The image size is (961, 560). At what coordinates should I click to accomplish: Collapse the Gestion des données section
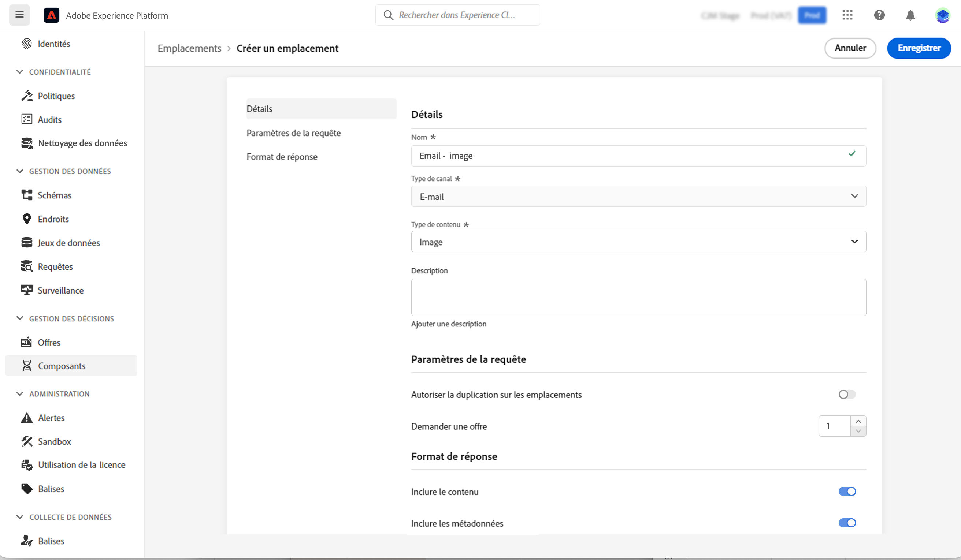point(20,171)
